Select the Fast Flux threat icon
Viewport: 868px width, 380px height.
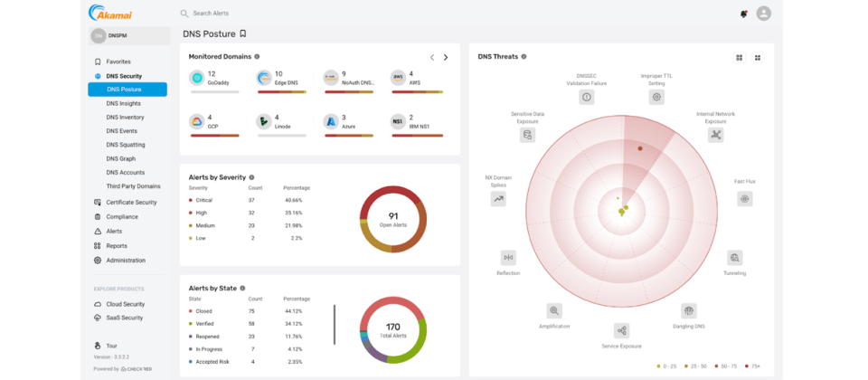[x=745, y=198]
